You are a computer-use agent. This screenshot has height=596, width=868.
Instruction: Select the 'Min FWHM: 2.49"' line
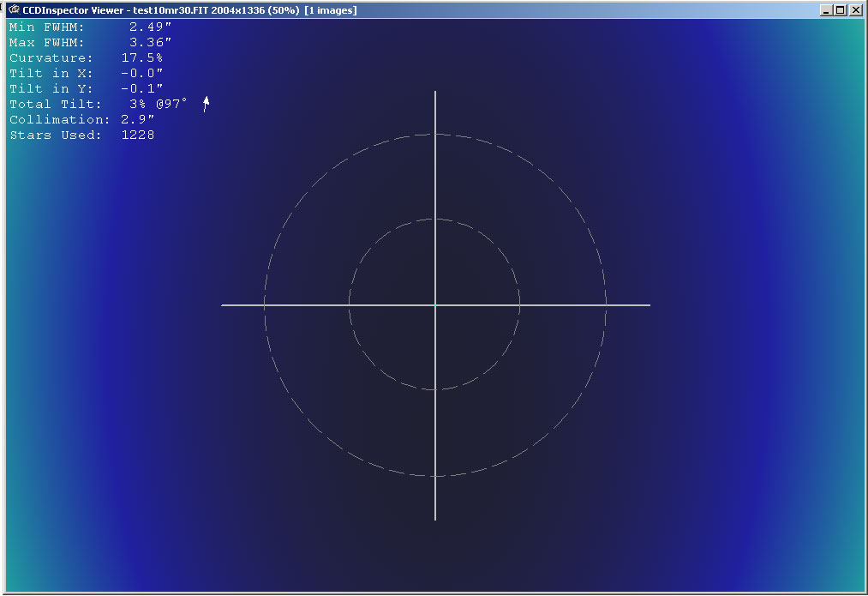pyautogui.click(x=90, y=27)
